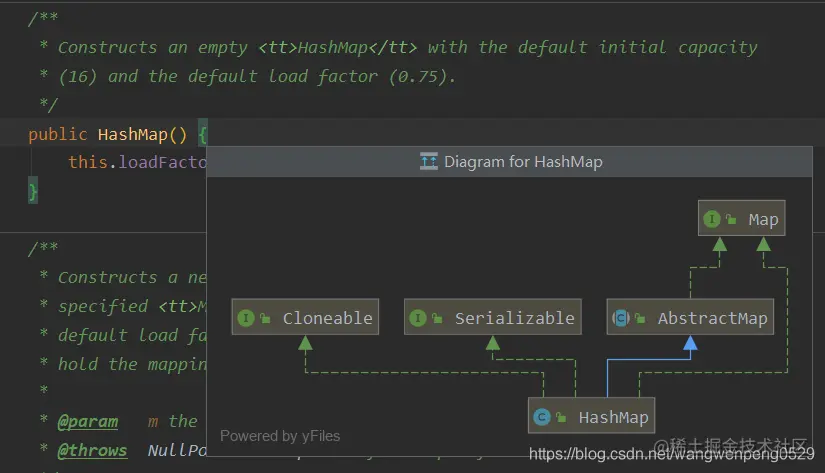Click the public visibility lock icon on HashMap

pos(561,417)
